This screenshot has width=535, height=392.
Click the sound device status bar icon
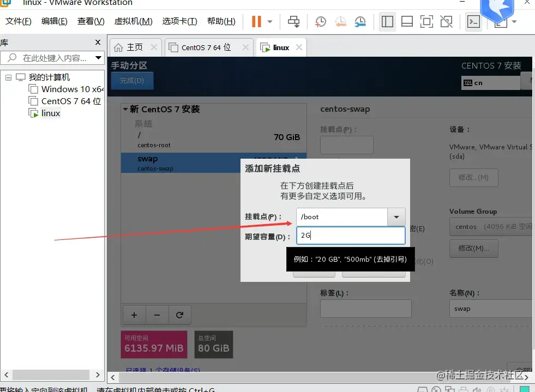tap(477, 390)
